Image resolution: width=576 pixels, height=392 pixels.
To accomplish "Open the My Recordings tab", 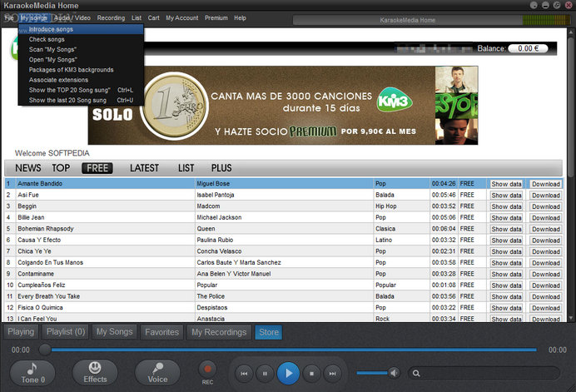I will (x=219, y=332).
